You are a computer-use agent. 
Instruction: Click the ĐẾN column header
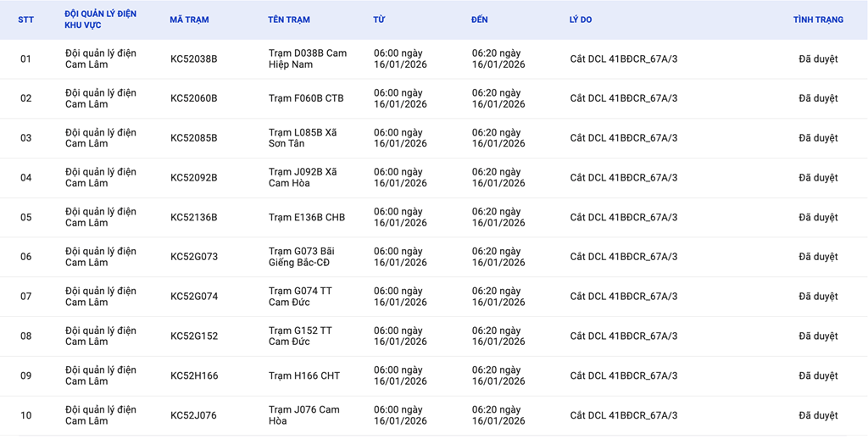[480, 19]
